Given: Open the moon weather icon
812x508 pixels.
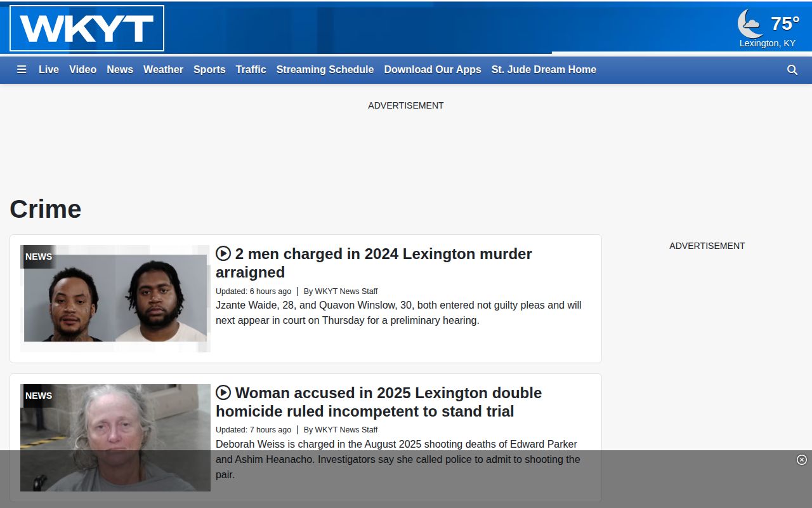Looking at the screenshot, I should (751, 23).
